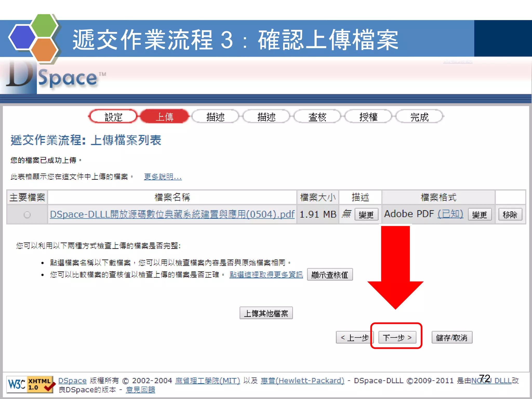The width and height of the screenshot is (532, 399).
Task: Go forward with 下一步 button
Action: [x=397, y=337]
